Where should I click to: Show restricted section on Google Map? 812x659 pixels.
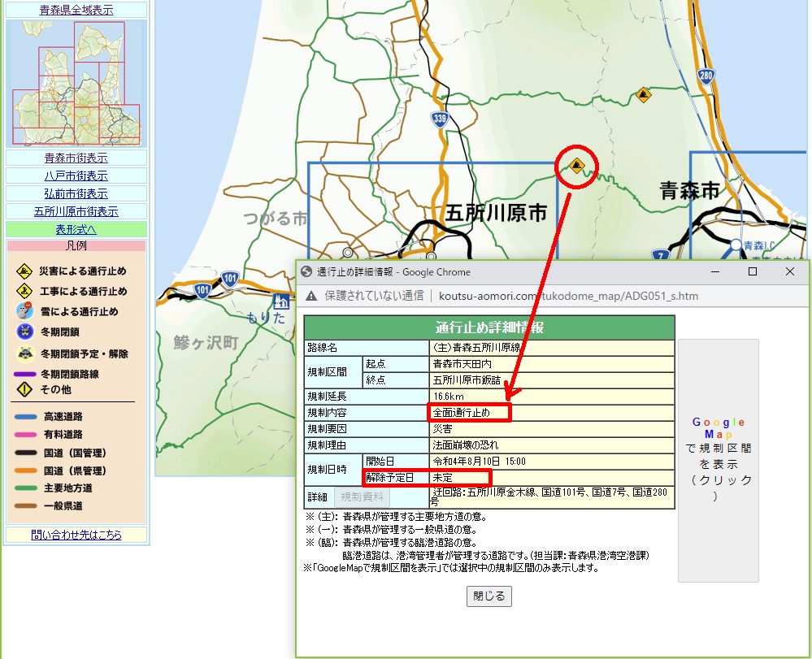pyautogui.click(x=719, y=460)
